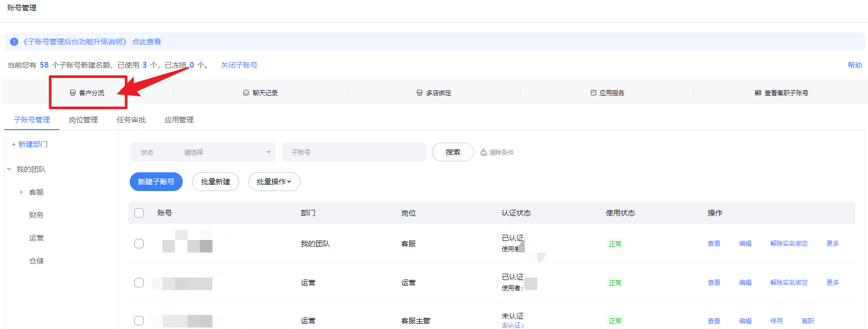
Task: Select 我的团队 label in the tree
Action: pyautogui.click(x=31, y=169)
